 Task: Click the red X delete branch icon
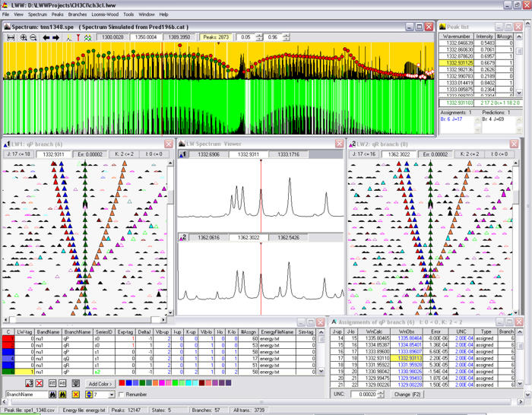pyautogui.click(x=40, y=383)
